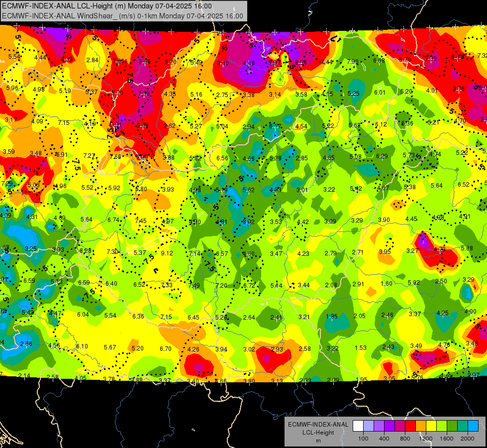Screen dimensions: 487x448
Task: Click the wind shear value 7.45
Action: coord(141,221)
